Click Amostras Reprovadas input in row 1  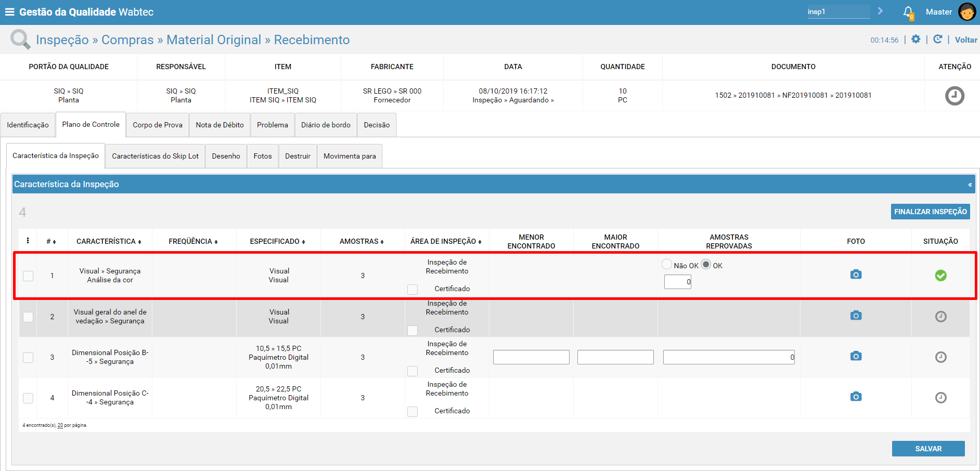(x=677, y=282)
